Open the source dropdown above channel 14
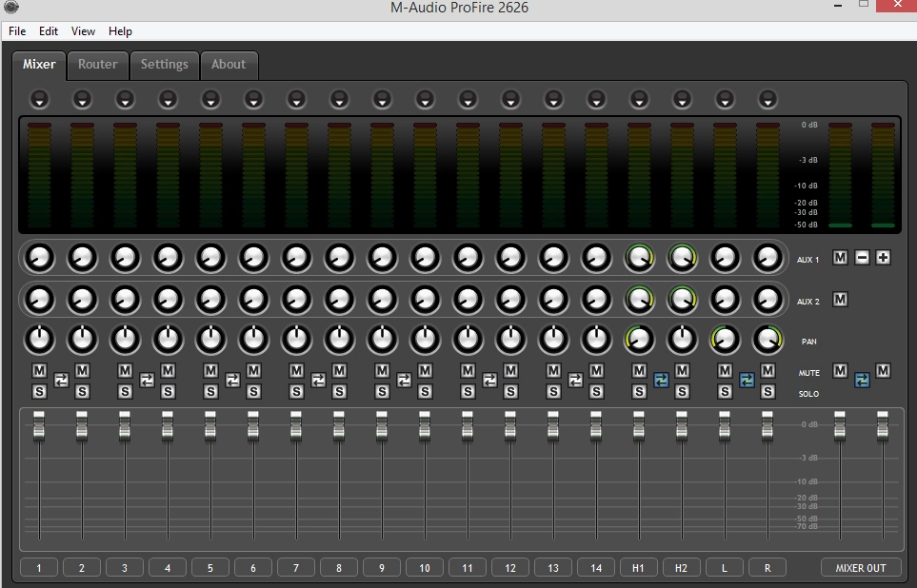This screenshot has height=588, width=917. [596, 99]
